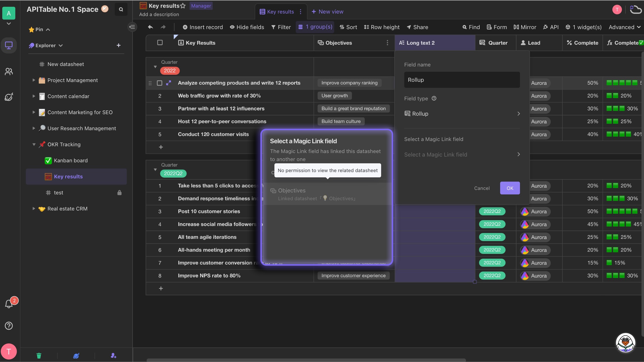This screenshot has width=644, height=362.
Task: Open the contacts icon in left rail
Action: (9, 71)
